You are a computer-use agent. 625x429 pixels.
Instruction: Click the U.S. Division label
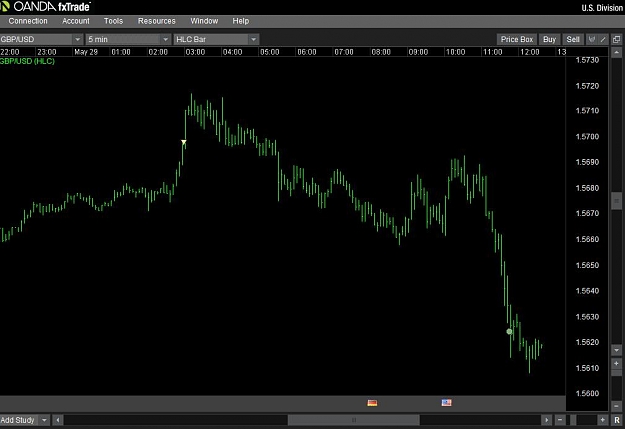point(602,8)
